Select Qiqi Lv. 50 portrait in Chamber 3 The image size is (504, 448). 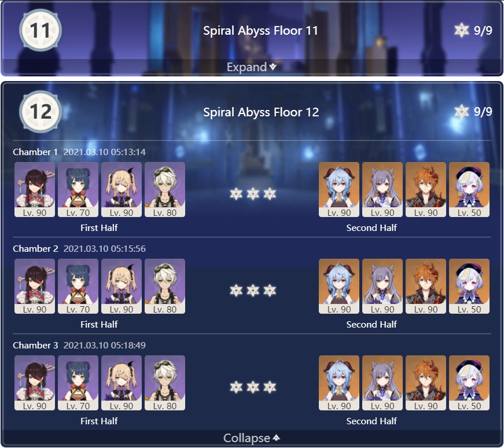469,383
